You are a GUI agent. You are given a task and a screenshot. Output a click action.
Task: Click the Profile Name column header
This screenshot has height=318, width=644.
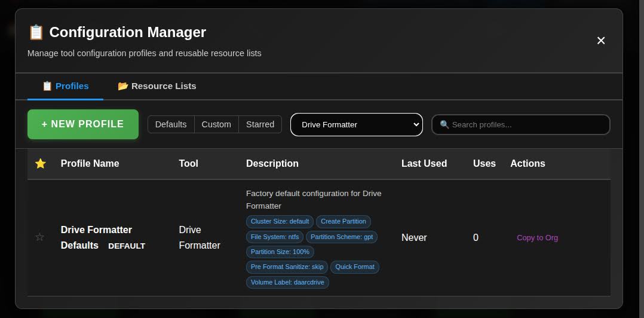tap(90, 164)
